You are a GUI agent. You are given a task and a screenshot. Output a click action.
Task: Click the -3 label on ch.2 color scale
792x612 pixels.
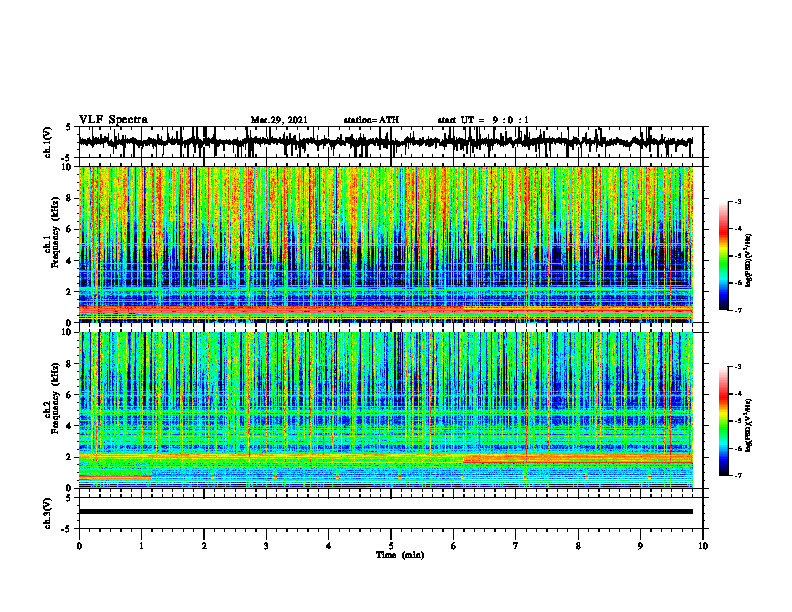click(x=738, y=367)
